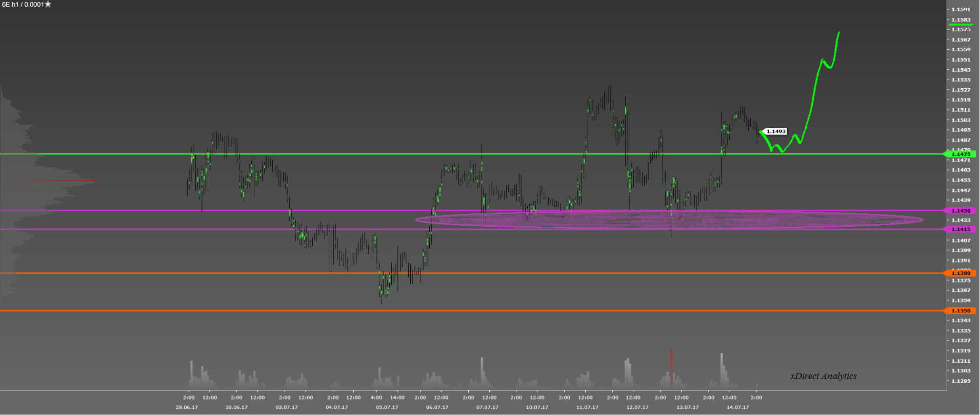
Task: Click the 1.1295 price axis label
Action: tap(961, 381)
